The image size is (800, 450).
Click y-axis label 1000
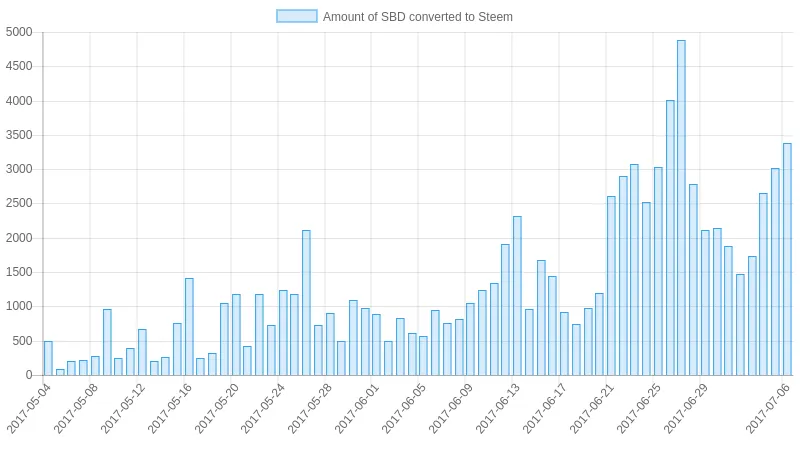pyautogui.click(x=19, y=307)
